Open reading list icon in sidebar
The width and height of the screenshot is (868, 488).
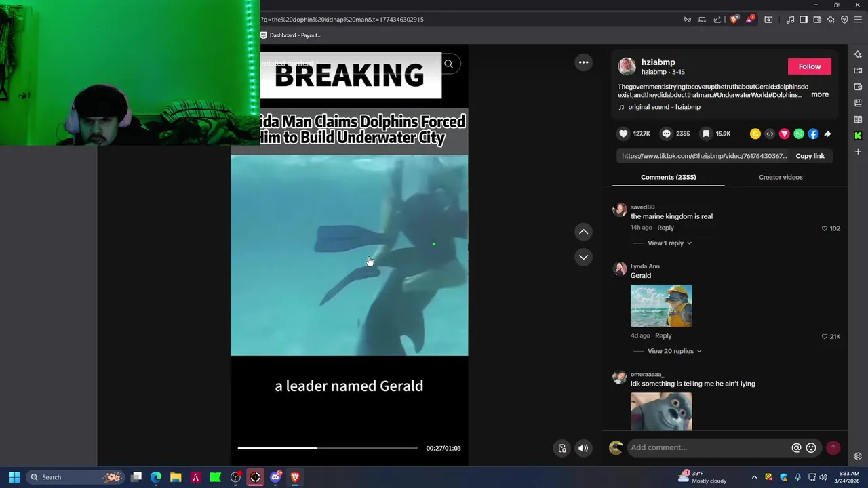(x=858, y=119)
